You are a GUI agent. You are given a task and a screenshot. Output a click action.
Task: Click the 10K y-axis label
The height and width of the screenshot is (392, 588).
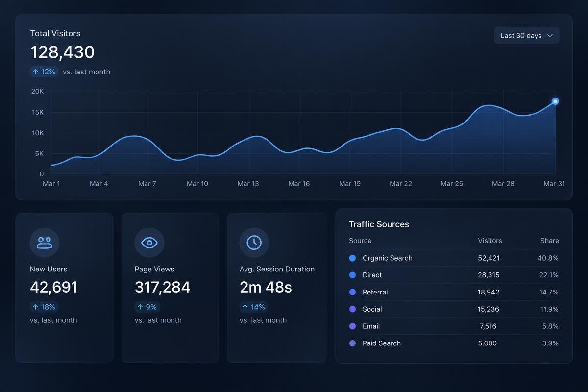[38, 133]
